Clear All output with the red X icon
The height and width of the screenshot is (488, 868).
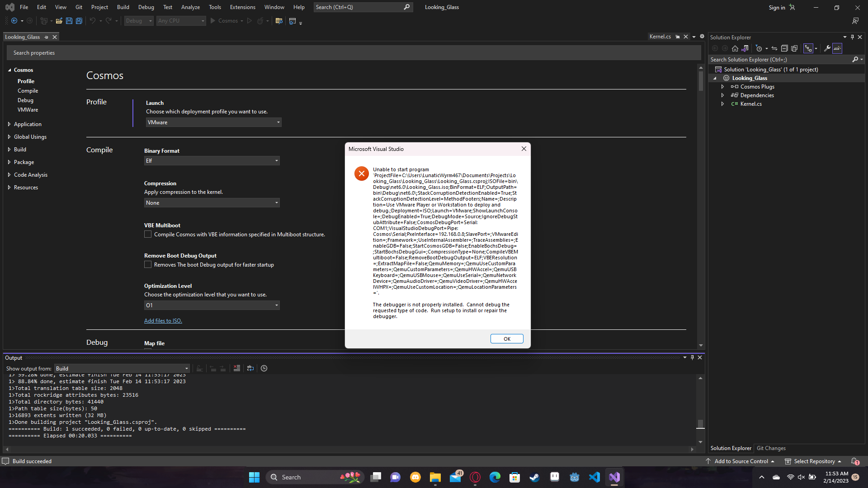pyautogui.click(x=237, y=368)
